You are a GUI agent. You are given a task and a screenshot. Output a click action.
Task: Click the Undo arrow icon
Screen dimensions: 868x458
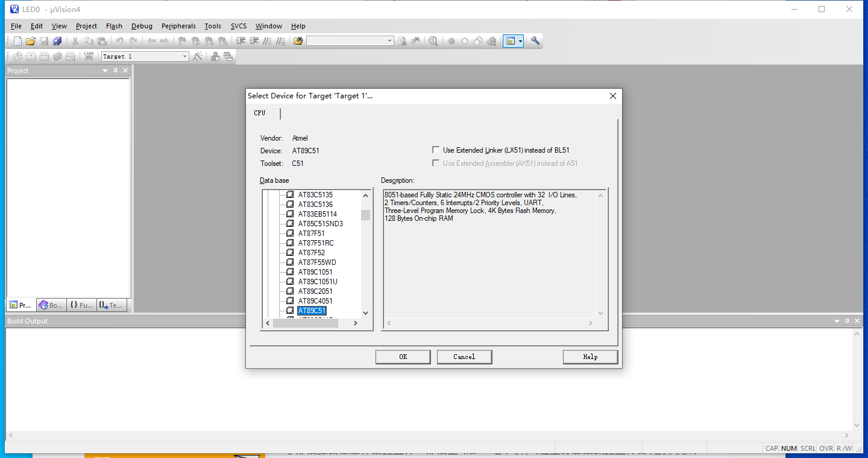[120, 41]
